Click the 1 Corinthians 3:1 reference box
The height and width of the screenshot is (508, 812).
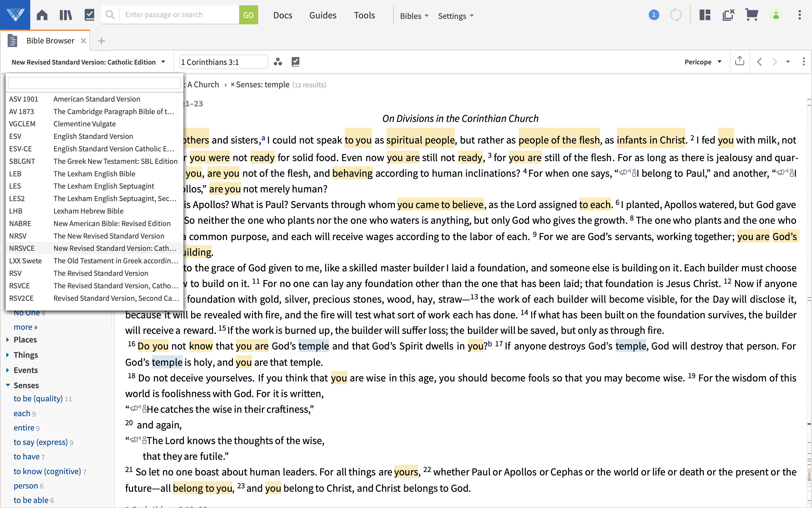pos(224,62)
